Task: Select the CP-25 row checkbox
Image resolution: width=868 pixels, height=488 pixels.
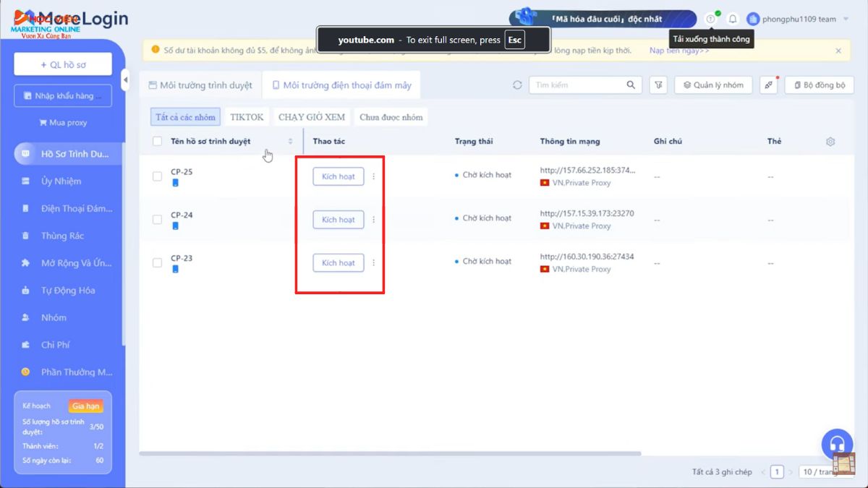Action: pyautogui.click(x=157, y=176)
